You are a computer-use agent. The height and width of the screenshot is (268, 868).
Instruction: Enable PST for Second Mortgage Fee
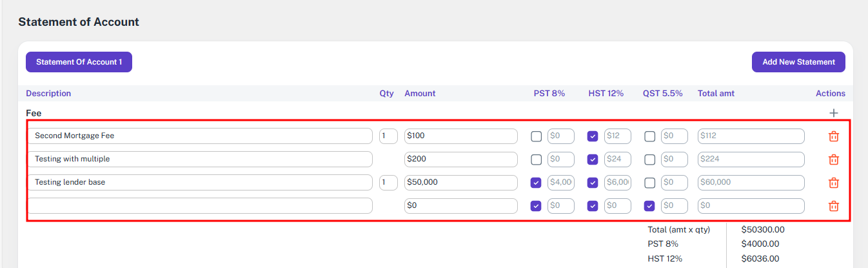click(536, 136)
